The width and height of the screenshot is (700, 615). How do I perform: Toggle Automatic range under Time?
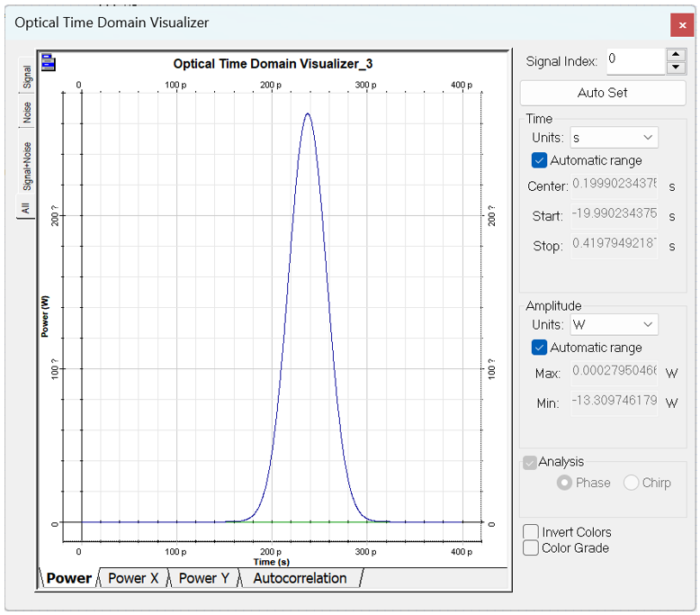539,160
